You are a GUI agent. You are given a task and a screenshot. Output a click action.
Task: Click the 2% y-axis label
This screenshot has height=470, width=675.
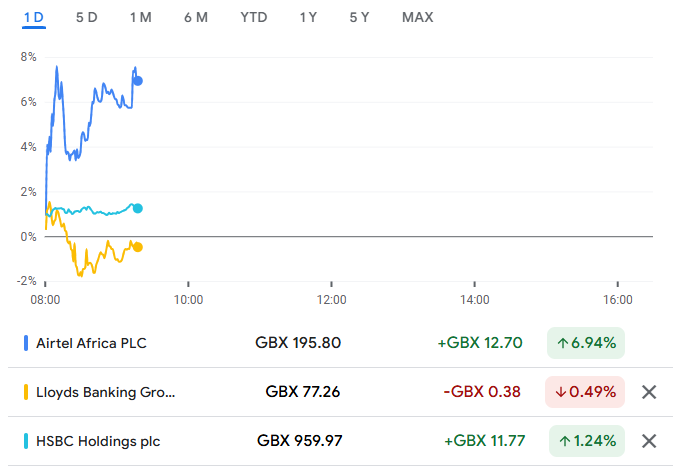[28, 192]
